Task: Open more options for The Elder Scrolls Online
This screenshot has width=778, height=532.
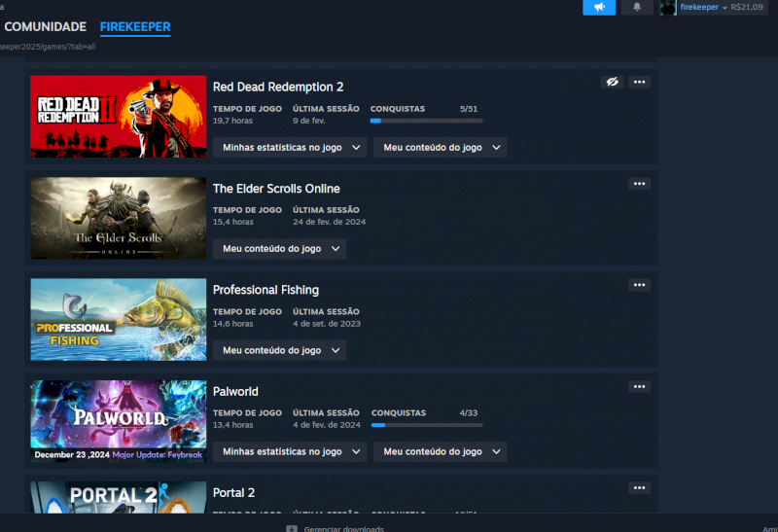Action: 639,184
